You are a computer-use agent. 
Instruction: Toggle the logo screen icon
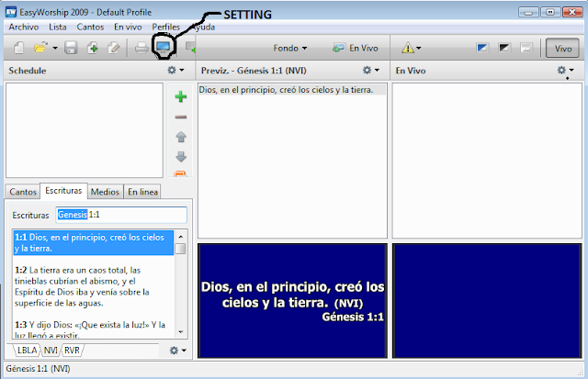click(481, 48)
